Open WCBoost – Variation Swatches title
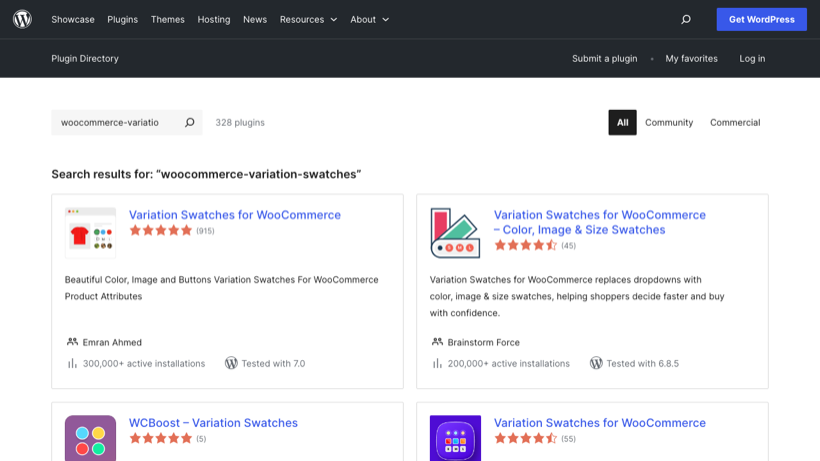 coord(213,423)
